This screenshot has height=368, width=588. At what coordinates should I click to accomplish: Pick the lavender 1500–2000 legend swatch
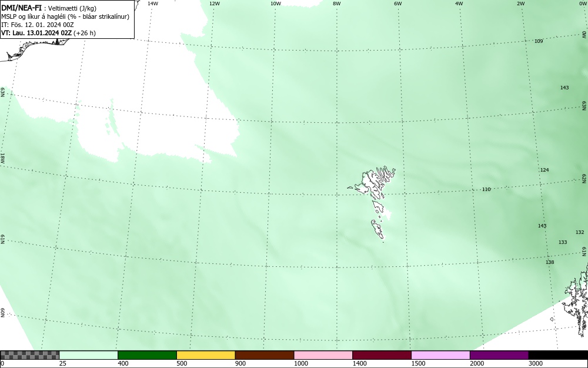point(440,355)
